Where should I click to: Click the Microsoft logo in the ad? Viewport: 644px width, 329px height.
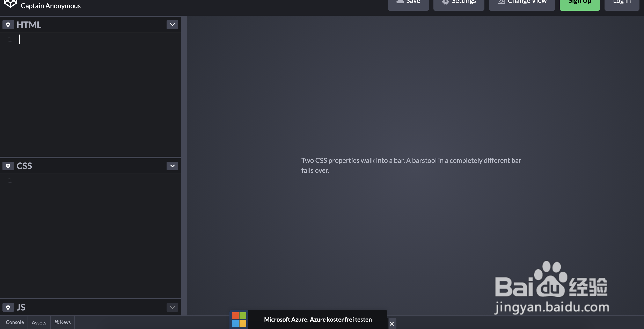[x=239, y=320]
